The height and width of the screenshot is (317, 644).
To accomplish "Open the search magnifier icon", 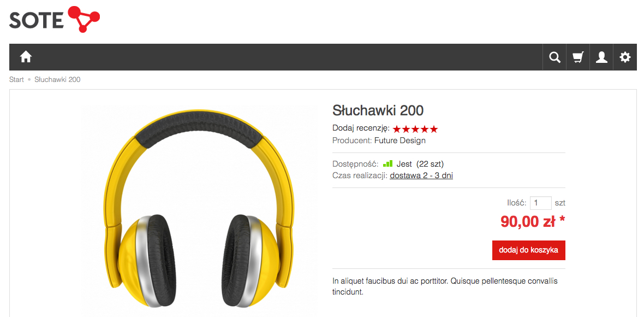I will [555, 57].
